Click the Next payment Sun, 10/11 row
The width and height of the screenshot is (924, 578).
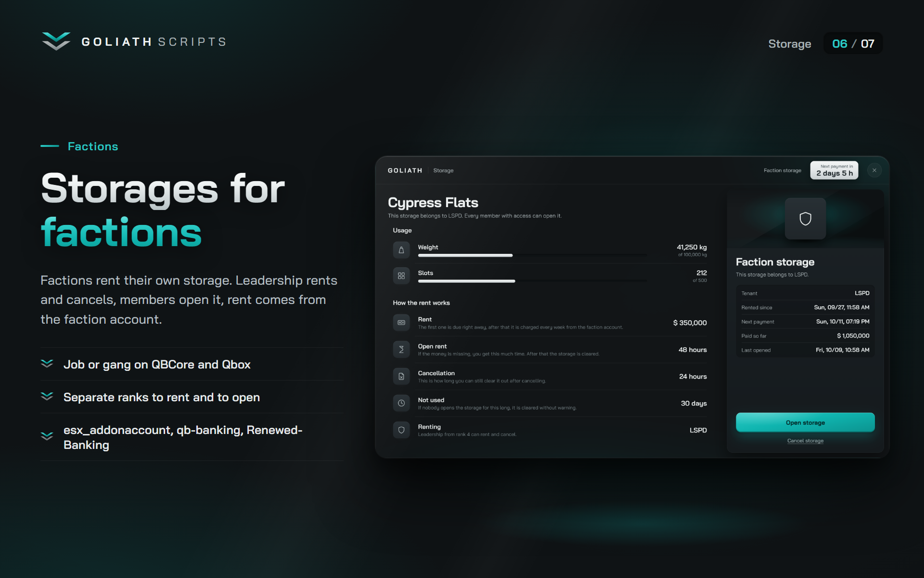click(x=805, y=321)
